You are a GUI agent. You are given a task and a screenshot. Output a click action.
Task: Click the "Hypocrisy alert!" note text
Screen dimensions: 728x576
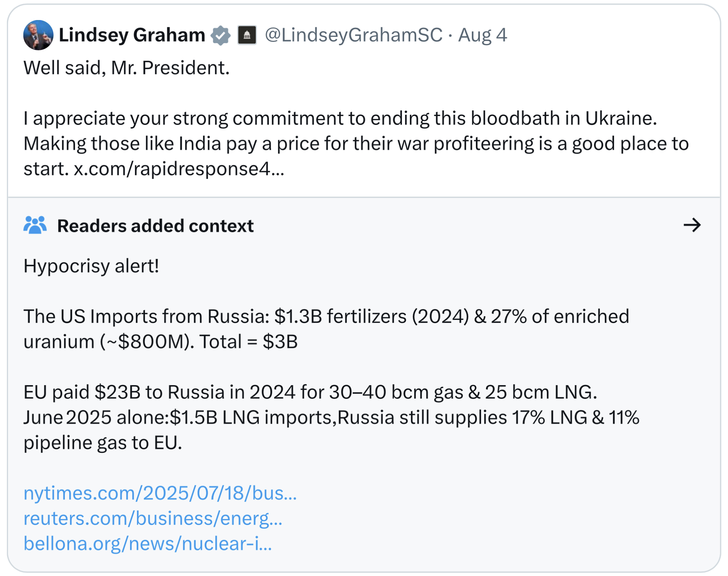pyautogui.click(x=91, y=266)
